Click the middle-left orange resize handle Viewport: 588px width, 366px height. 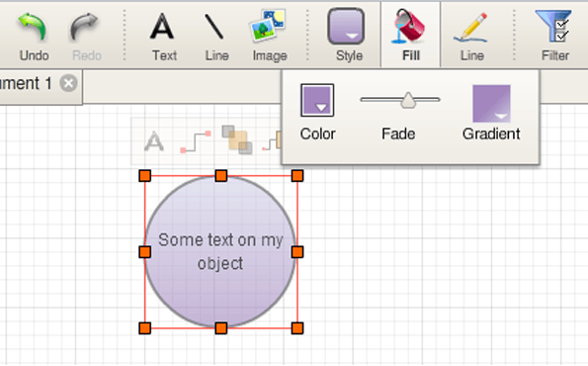point(144,252)
